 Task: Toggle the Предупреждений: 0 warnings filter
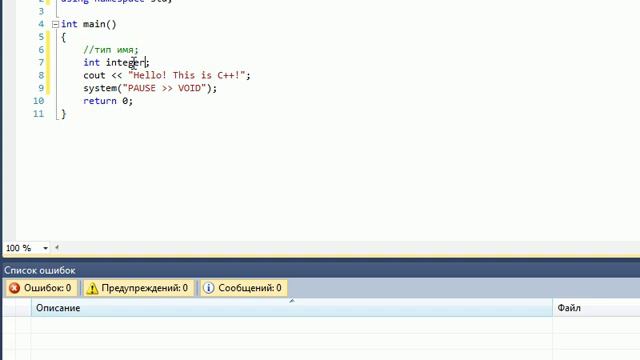point(138,288)
